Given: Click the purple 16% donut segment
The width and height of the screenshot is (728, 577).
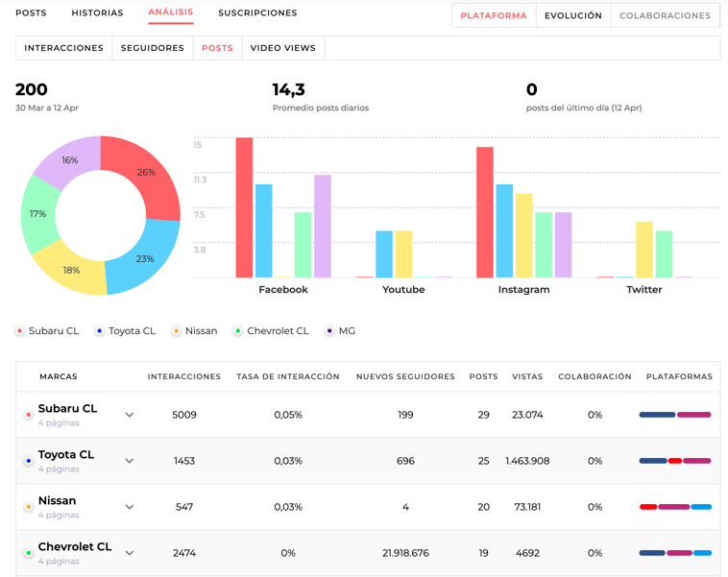Looking at the screenshot, I should [x=70, y=160].
